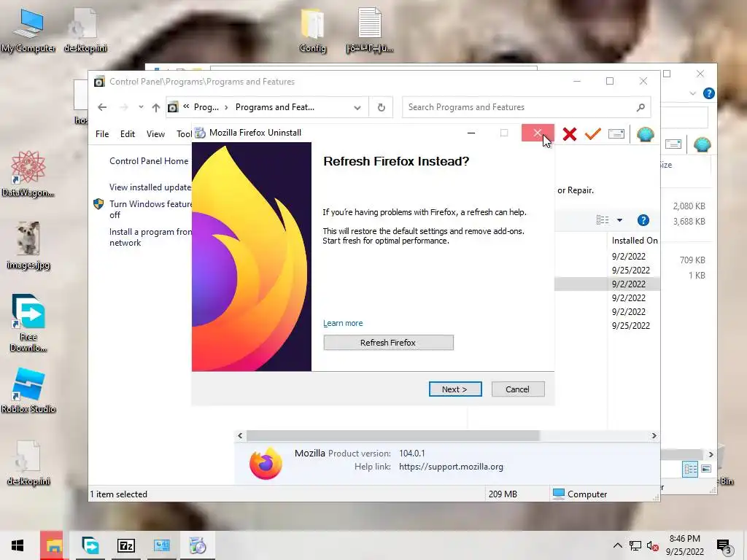The width and height of the screenshot is (747, 560).
Task: Select Free Download Manager desktop shortcut
Action: coord(28,324)
